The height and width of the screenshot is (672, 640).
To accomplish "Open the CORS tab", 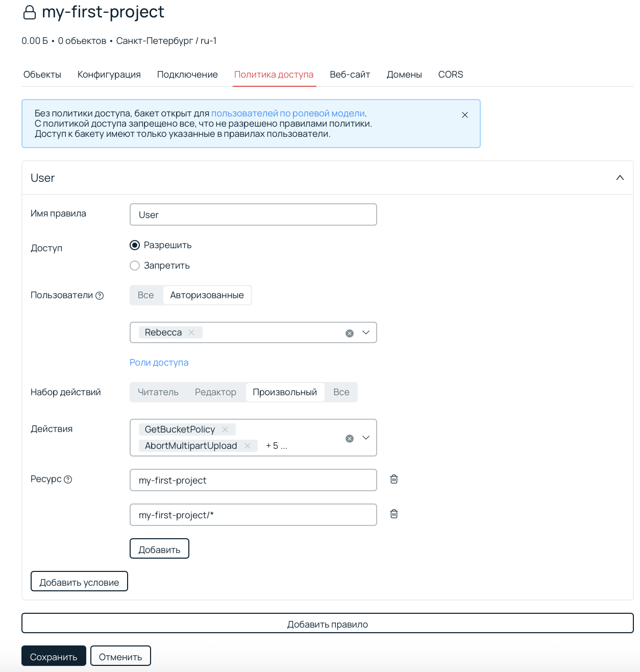I will 451,75.
